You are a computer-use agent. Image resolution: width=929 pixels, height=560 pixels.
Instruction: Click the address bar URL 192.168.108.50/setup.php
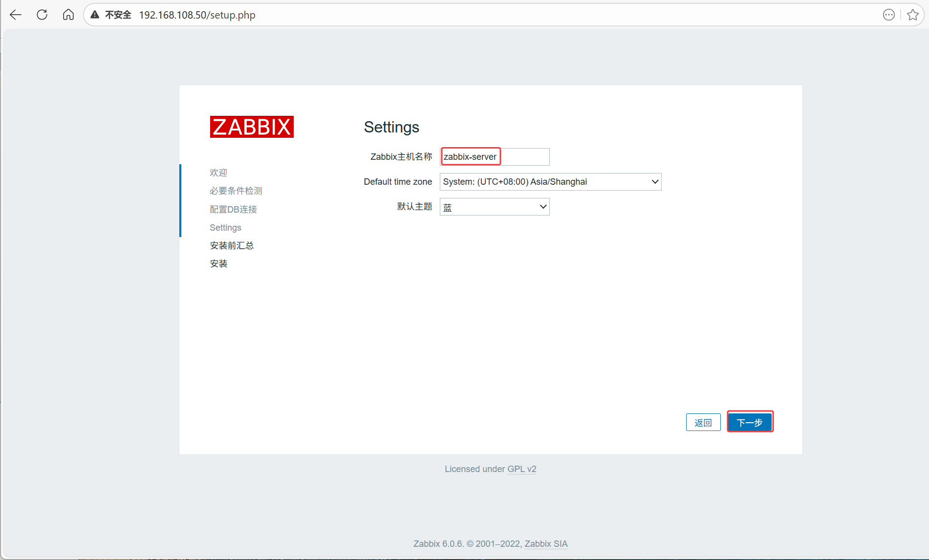click(197, 15)
